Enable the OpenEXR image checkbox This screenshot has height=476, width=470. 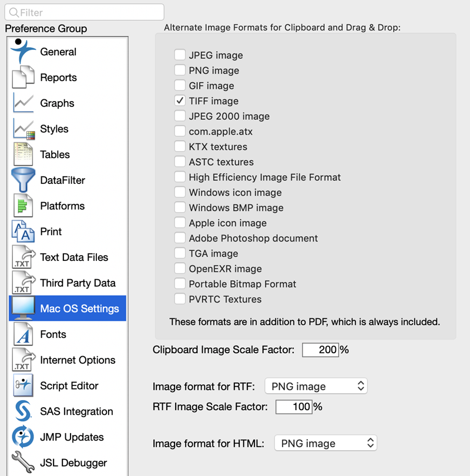click(180, 268)
